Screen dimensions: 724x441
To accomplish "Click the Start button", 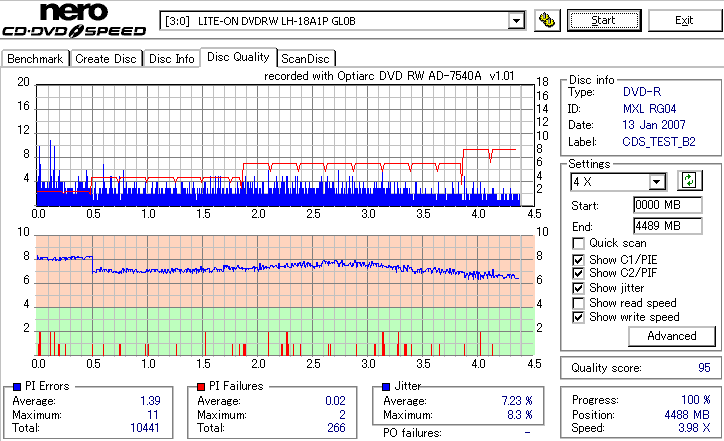I will click(x=604, y=20).
